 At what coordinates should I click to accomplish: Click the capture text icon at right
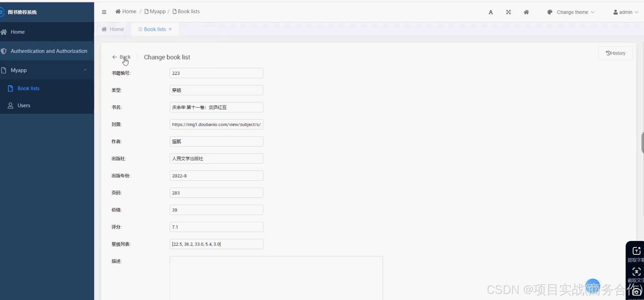tap(636, 272)
